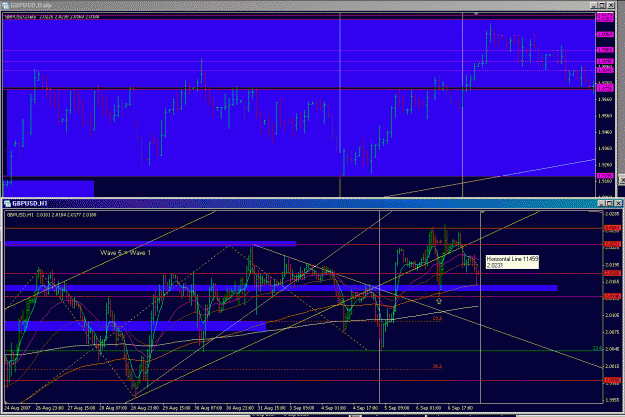Select the up arrow symbol in H1 chart
The height and width of the screenshot is (417, 625).
point(439,301)
